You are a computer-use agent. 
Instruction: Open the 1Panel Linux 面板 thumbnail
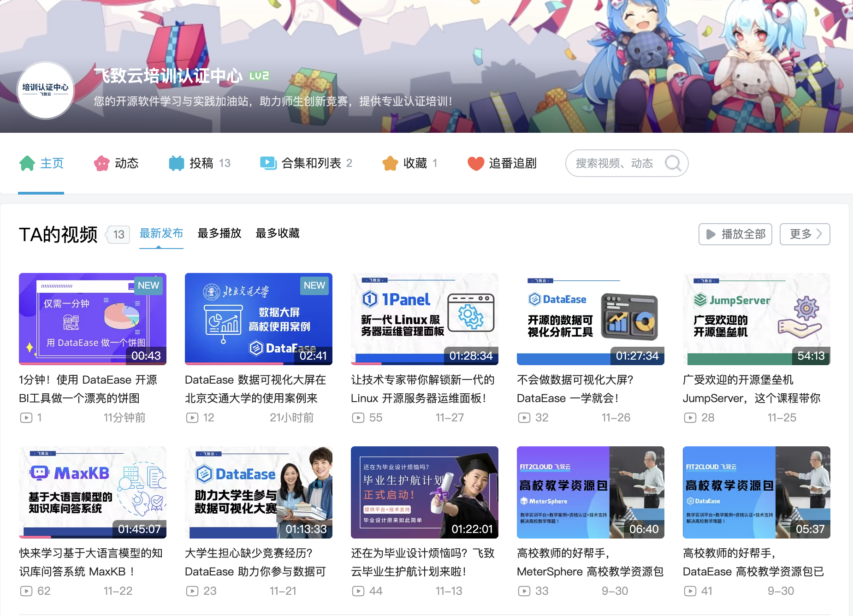425,319
